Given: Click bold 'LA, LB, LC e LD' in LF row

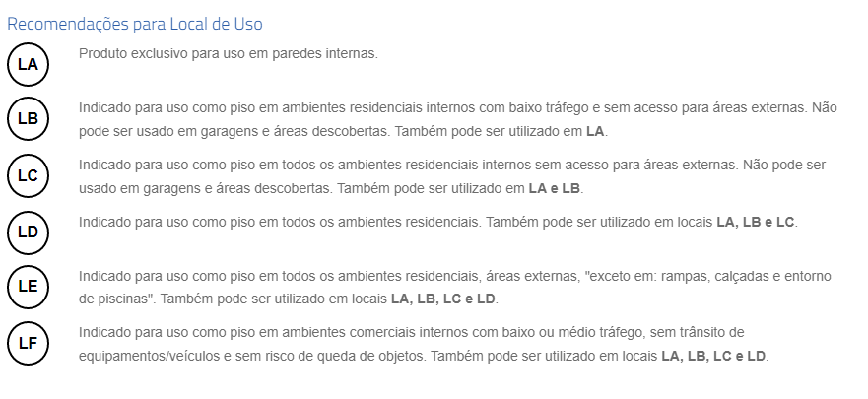Looking at the screenshot, I should 714,355.
